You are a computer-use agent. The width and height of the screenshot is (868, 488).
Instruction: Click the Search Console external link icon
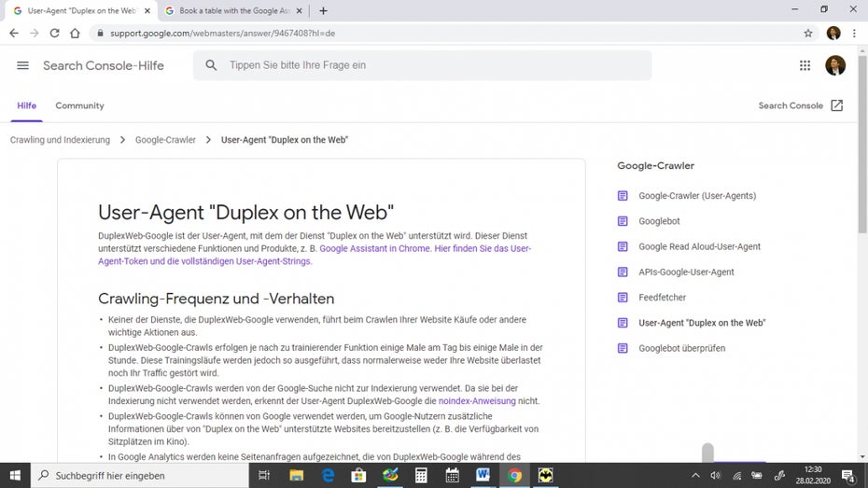pos(837,105)
